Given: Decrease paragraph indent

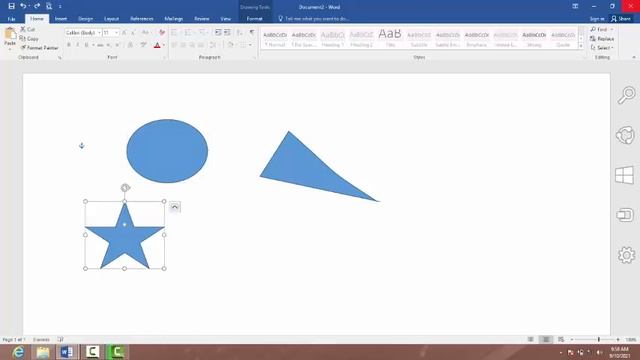Looking at the screenshot, I should tap(218, 33).
